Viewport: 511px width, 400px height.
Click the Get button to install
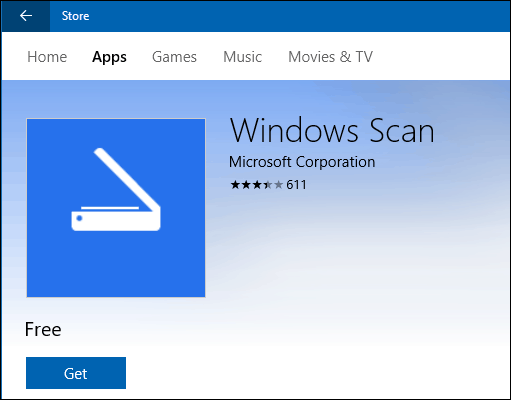tap(76, 373)
